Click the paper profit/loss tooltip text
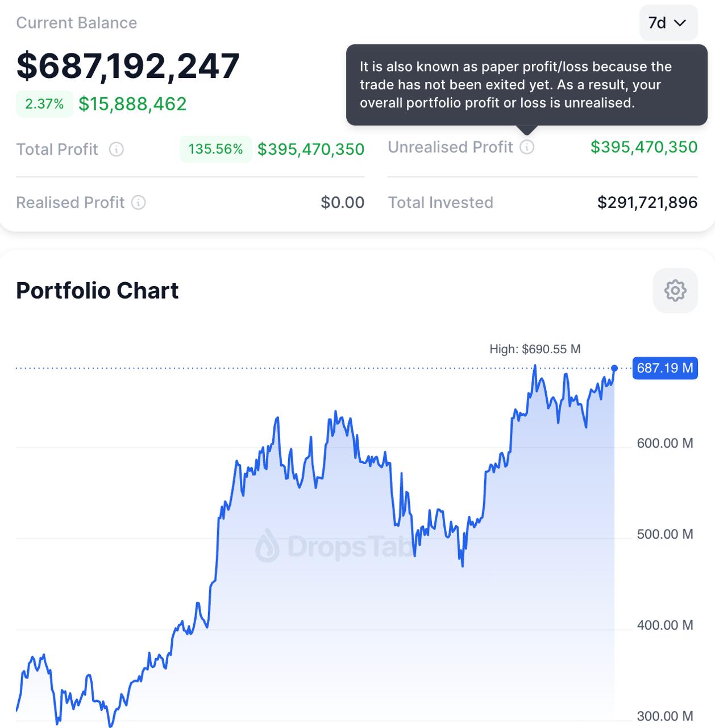 [516, 85]
